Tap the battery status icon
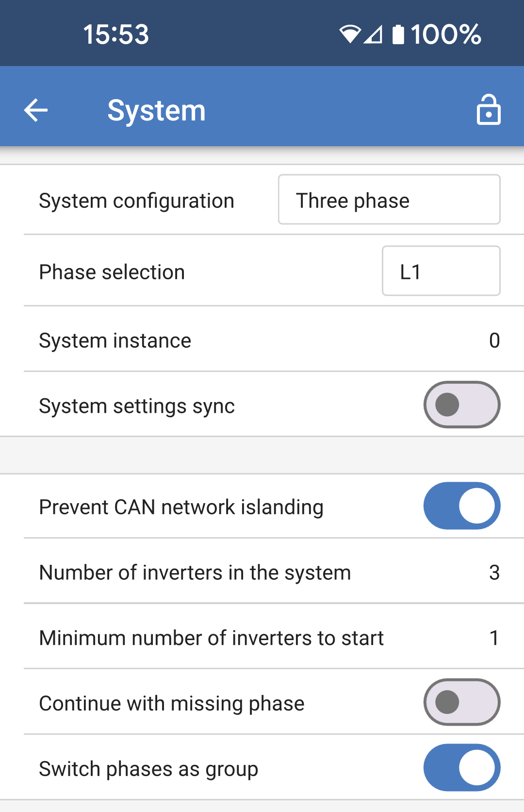The image size is (524, 812). [398, 34]
